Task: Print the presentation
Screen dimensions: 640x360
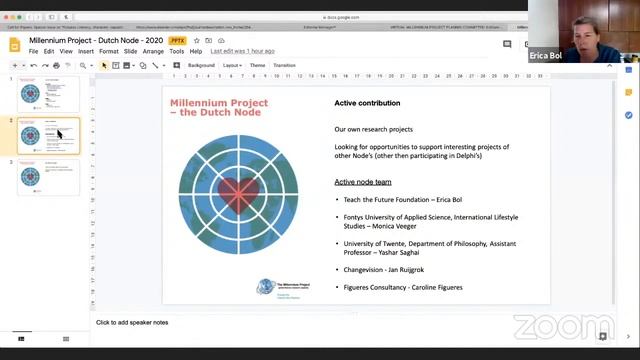Action: (x=56, y=65)
